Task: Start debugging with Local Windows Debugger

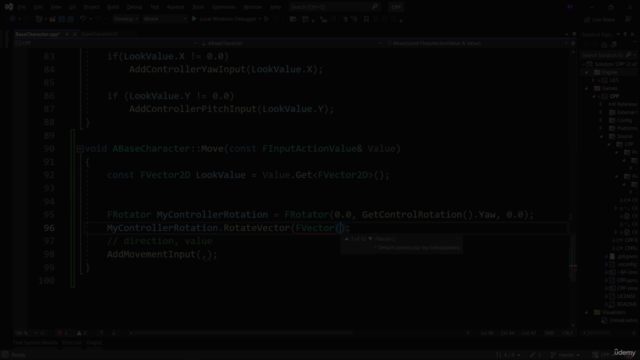Action: click(x=224, y=19)
